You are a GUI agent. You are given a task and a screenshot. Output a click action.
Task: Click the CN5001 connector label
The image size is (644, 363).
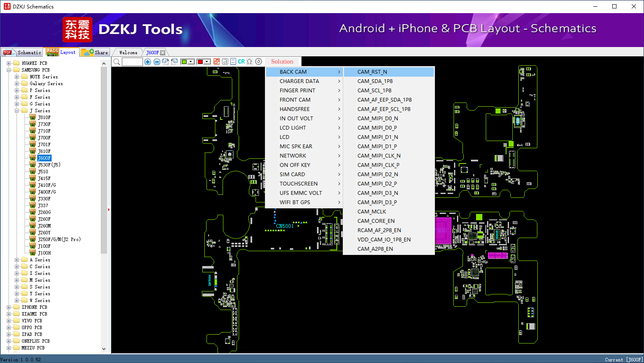(285, 226)
